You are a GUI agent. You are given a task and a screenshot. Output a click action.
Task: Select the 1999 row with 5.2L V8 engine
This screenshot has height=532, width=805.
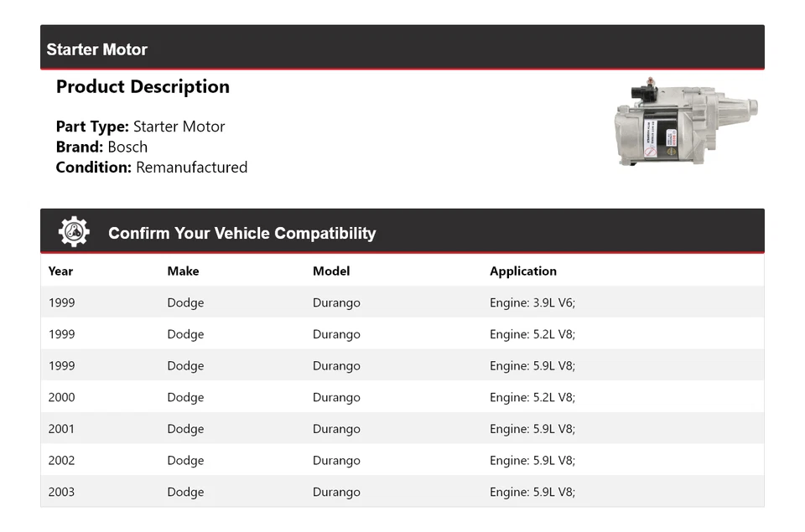click(402, 334)
